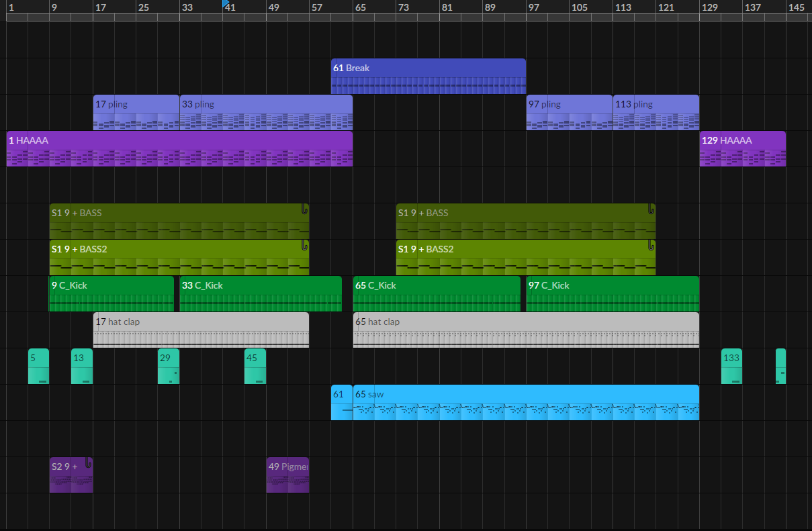Select the 61 Break clip
This screenshot has width=812, height=531.
pyautogui.click(x=428, y=76)
